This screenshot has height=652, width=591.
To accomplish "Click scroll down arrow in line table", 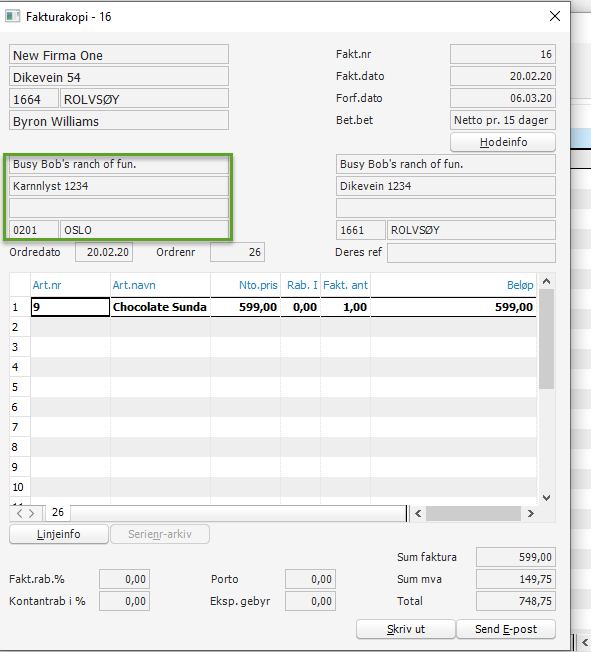I will [x=546, y=498].
